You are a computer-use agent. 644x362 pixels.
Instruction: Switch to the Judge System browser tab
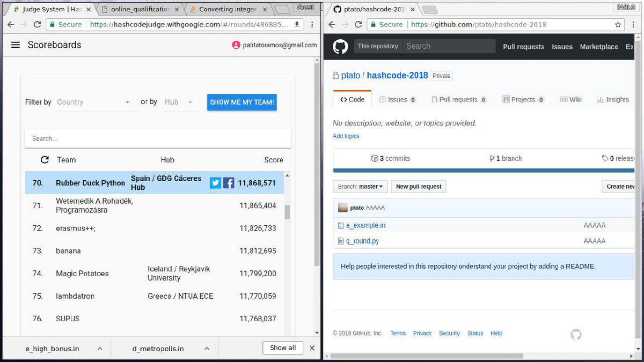(x=51, y=9)
